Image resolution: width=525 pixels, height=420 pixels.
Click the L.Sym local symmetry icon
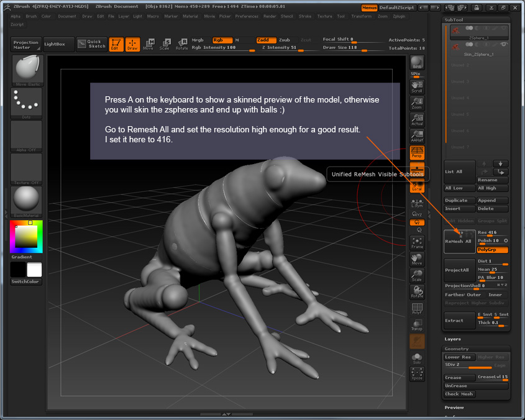pos(417,203)
